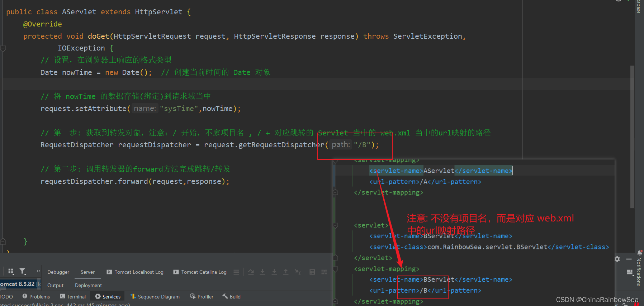
Task: Expand the hidden Services toolbar actions chevron
Action: (38, 271)
